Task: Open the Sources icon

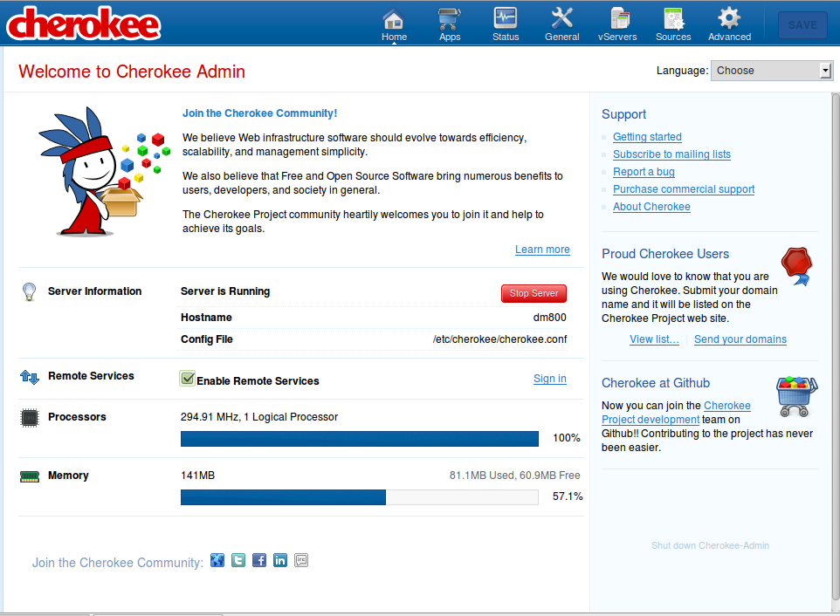Action: 673,18
